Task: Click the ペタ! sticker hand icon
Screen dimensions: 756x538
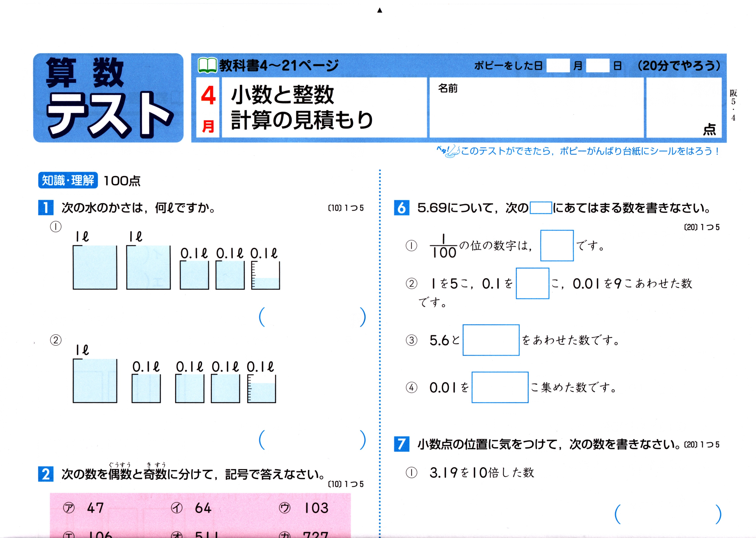Action: coord(448,151)
